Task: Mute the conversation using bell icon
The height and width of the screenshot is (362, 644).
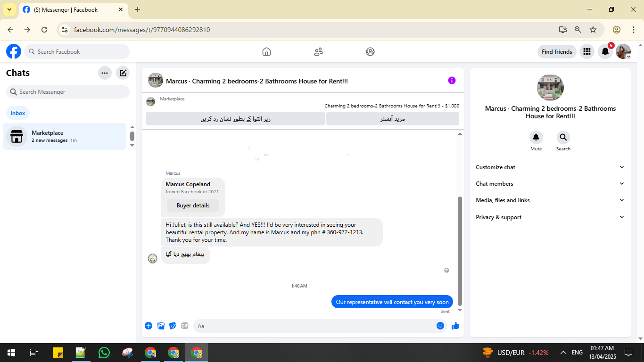Action: coord(536,138)
